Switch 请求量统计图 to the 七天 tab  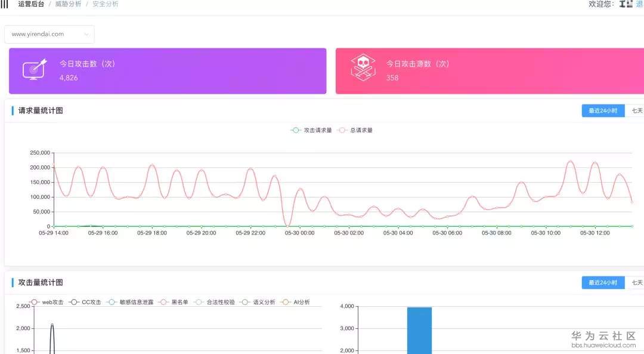[x=636, y=110]
